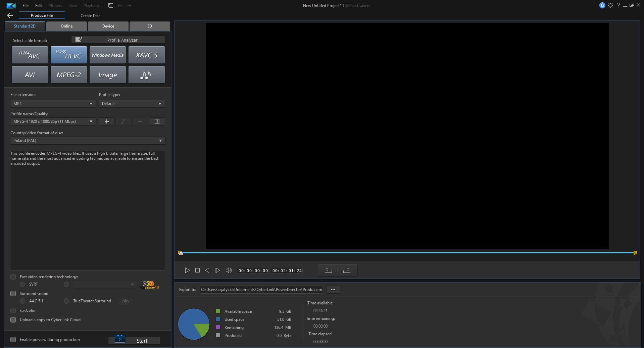Enable Fast video rendering technology checkbox
The height and width of the screenshot is (348, 644).
13,277
